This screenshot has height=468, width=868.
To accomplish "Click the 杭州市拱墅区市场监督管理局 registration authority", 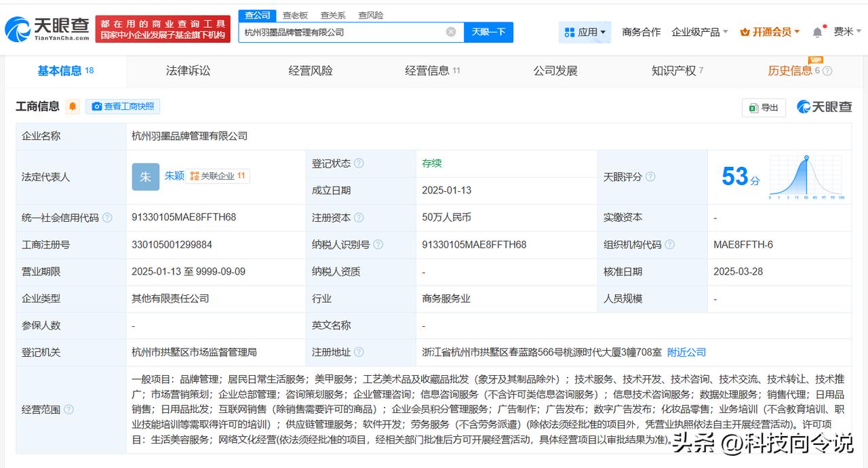I will 194,352.
